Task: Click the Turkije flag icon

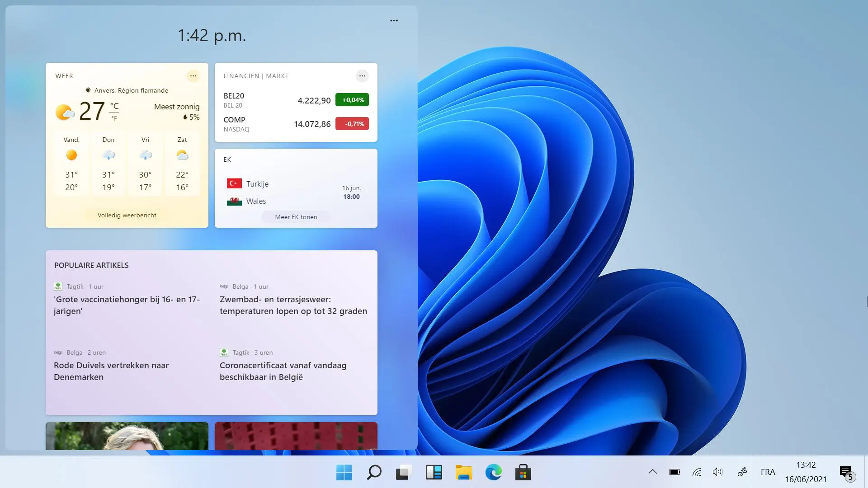Action: pyautogui.click(x=234, y=183)
